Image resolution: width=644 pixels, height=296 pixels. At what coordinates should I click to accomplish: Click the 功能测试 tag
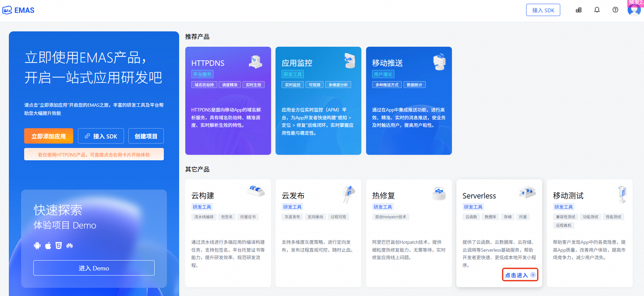click(x=591, y=217)
